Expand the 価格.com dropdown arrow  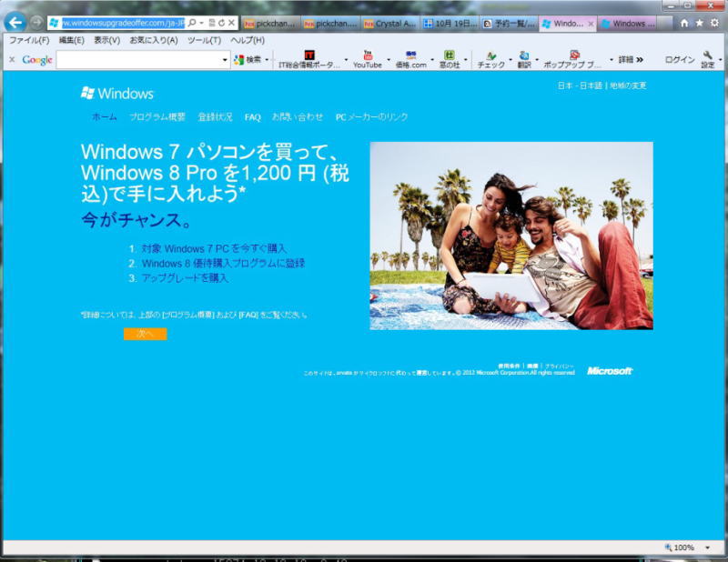pos(431,60)
